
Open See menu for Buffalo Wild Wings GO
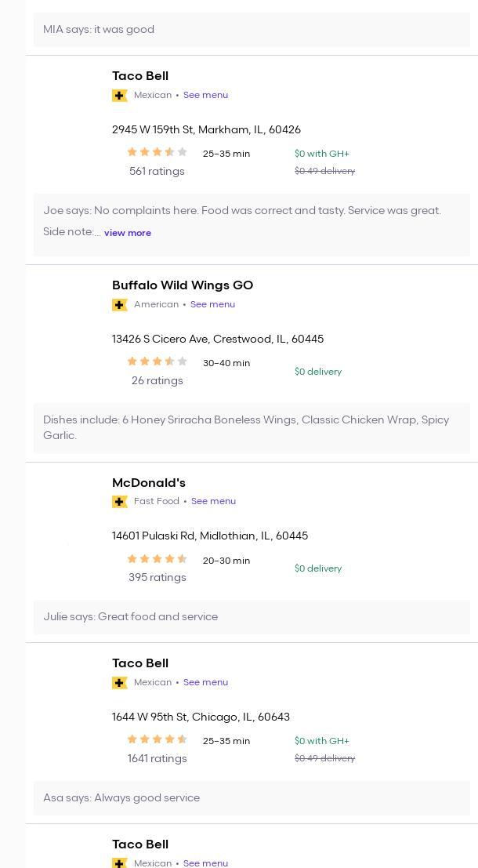point(212,305)
